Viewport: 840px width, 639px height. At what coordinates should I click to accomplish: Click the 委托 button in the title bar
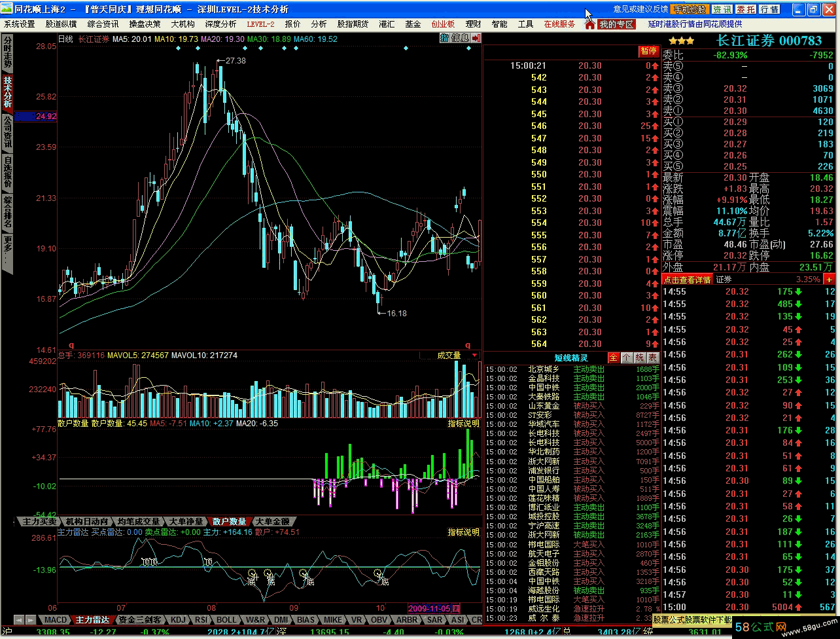(x=746, y=9)
